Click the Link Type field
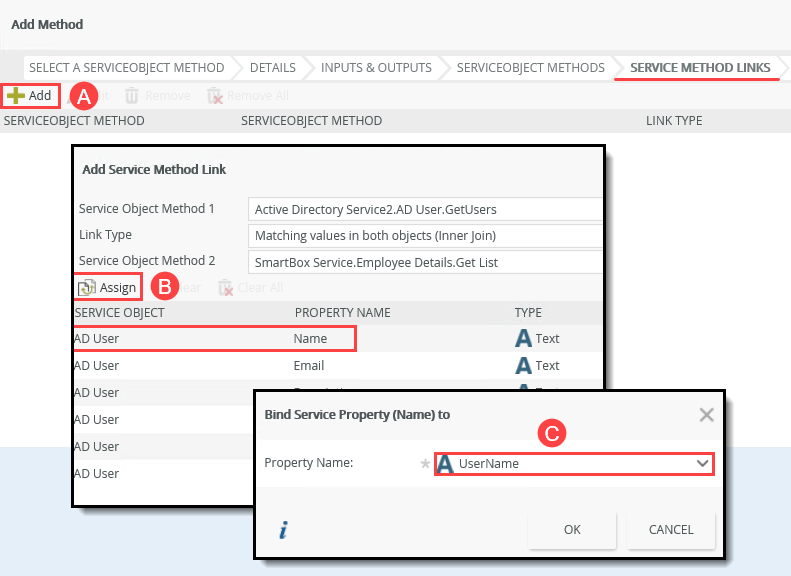 [425, 236]
